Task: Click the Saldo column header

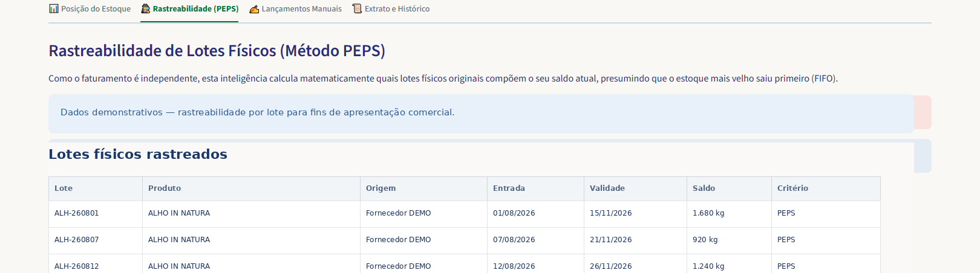Action: point(730,188)
